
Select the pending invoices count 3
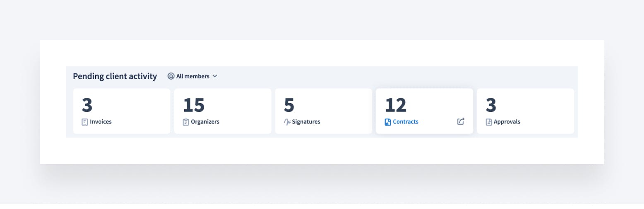pos(87,105)
